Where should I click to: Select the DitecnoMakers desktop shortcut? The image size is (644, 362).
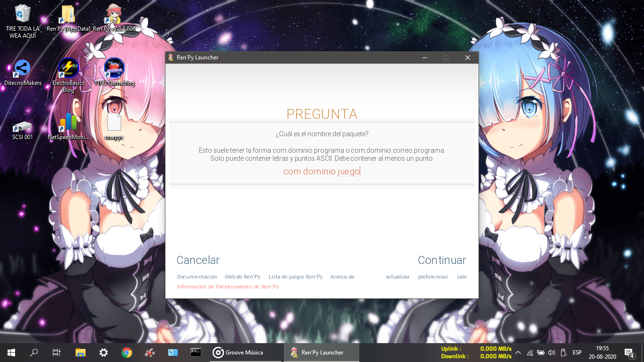pyautogui.click(x=23, y=73)
